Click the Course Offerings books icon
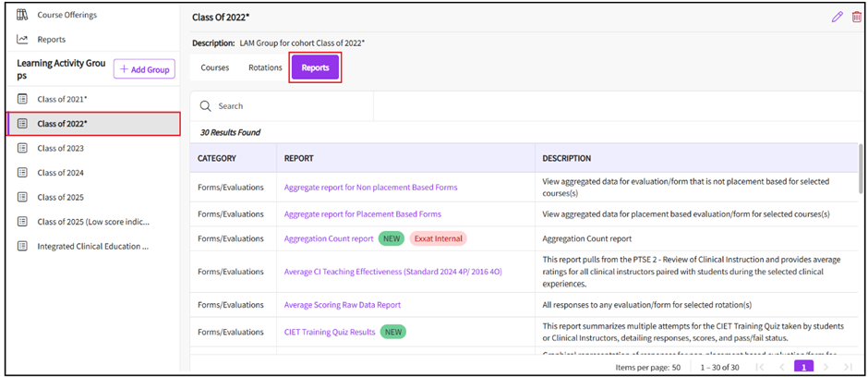868x377 pixels. pos(22,15)
